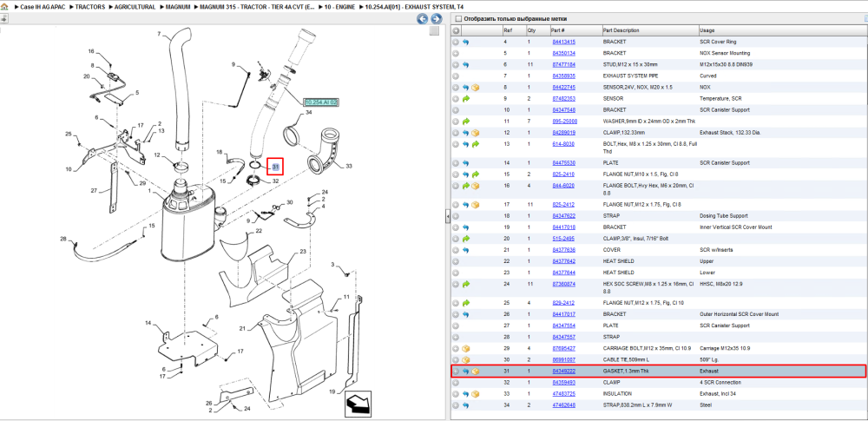Open part number 84422745 link
The width and height of the screenshot is (868, 421).
(x=563, y=88)
